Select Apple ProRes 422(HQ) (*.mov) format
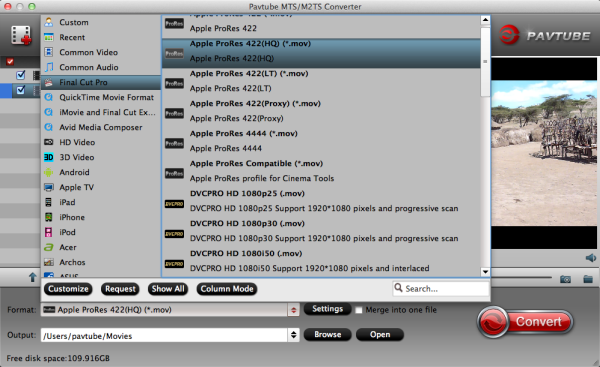The height and width of the screenshot is (367, 600). click(321, 53)
